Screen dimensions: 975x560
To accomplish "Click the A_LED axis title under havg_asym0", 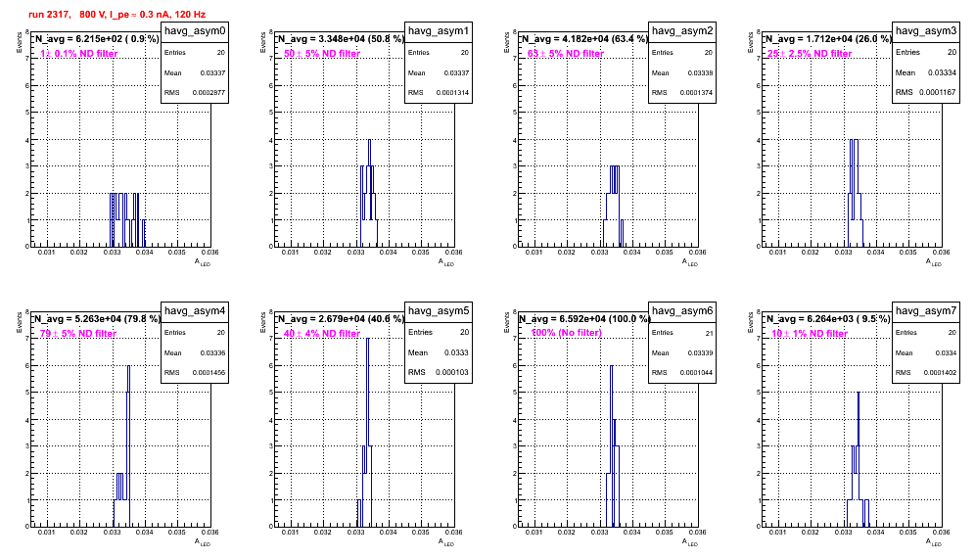I will click(202, 262).
